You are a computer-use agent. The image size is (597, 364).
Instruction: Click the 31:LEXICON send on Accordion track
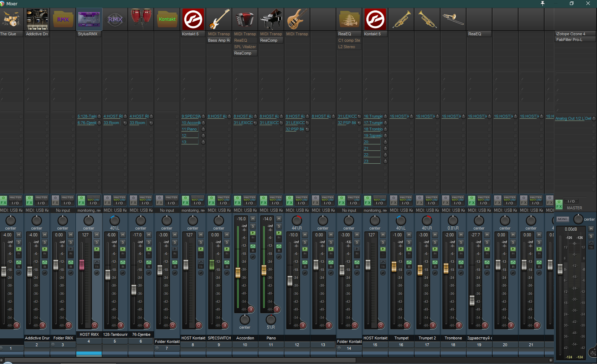tap(243, 123)
